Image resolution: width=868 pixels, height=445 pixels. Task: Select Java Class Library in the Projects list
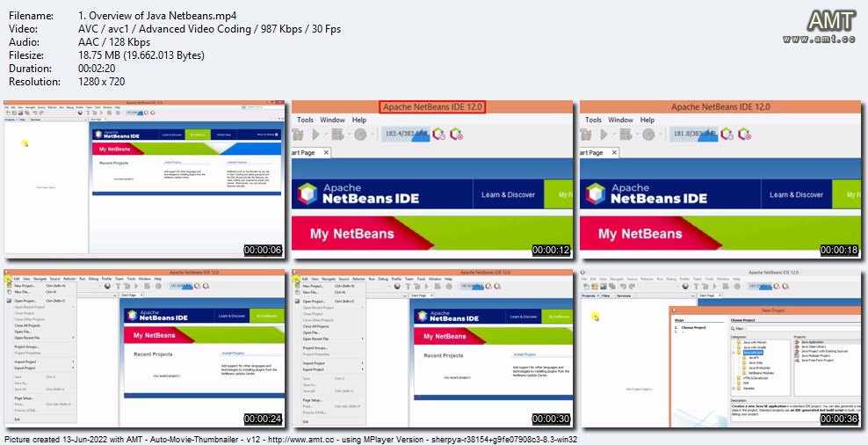[x=814, y=347]
